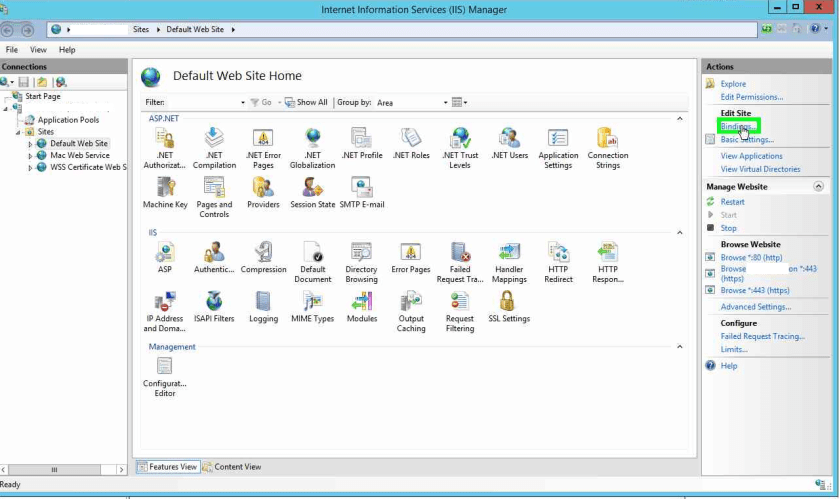Restart the website from Actions pane
The height and width of the screenshot is (499, 839).
coord(732,202)
